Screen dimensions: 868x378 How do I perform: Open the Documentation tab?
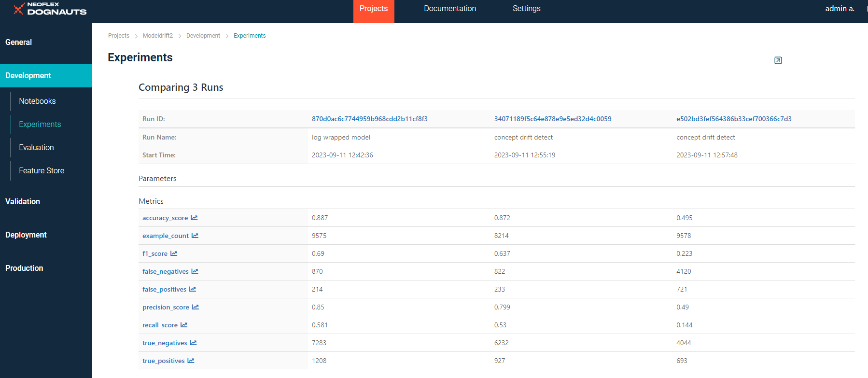click(450, 9)
